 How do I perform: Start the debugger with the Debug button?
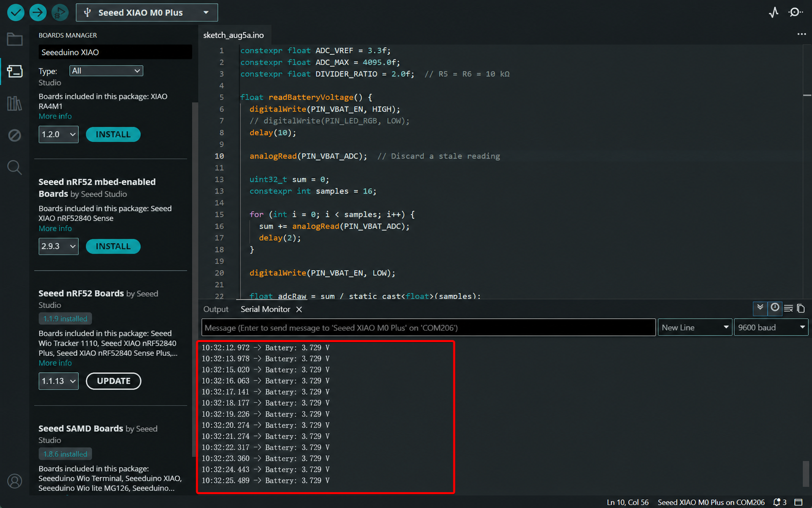tap(60, 12)
